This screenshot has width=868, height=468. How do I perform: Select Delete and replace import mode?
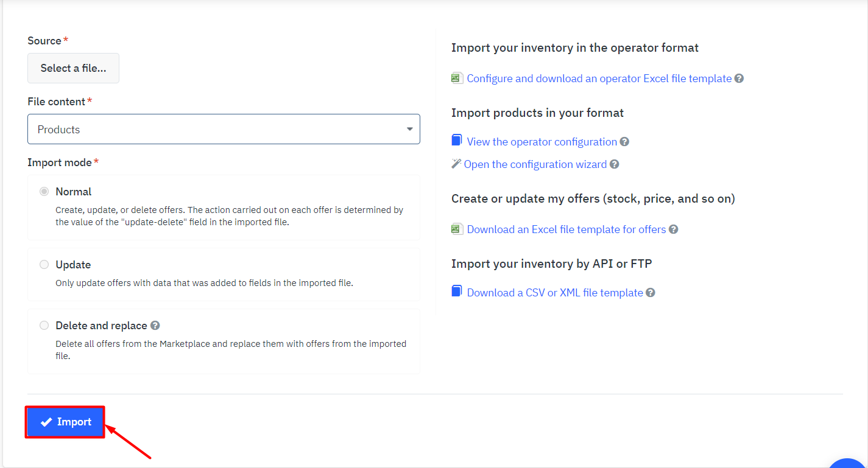[x=44, y=326]
